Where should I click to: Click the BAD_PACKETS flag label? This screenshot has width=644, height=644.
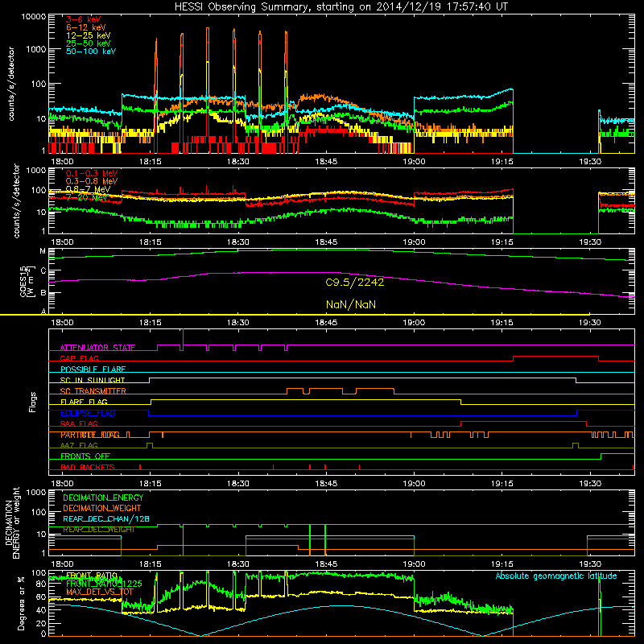[x=88, y=467]
